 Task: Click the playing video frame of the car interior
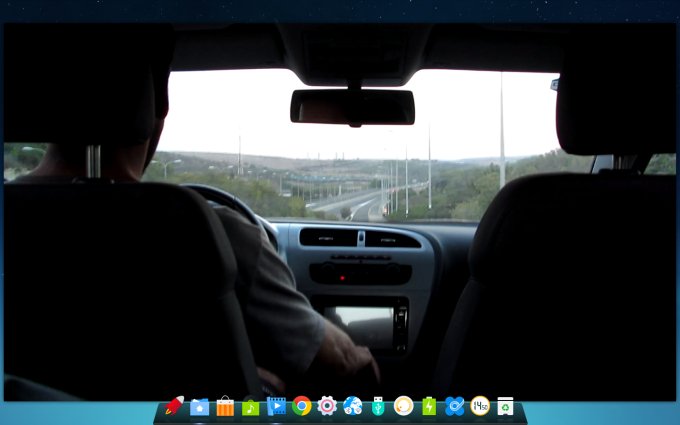click(340, 212)
